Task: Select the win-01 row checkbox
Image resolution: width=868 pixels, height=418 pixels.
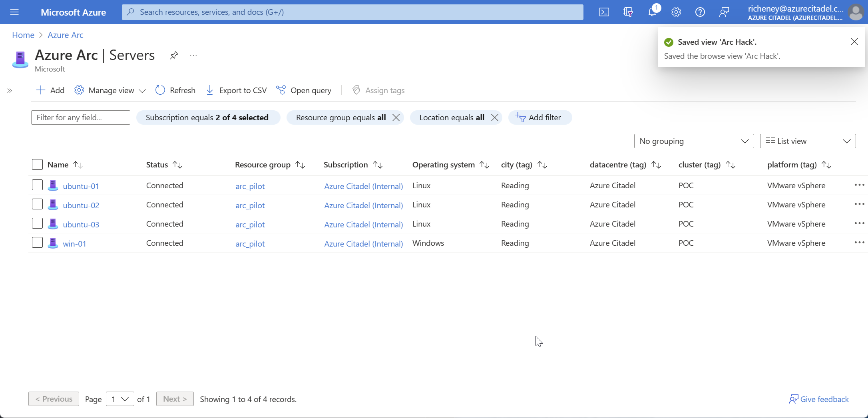Action: pos(37,243)
